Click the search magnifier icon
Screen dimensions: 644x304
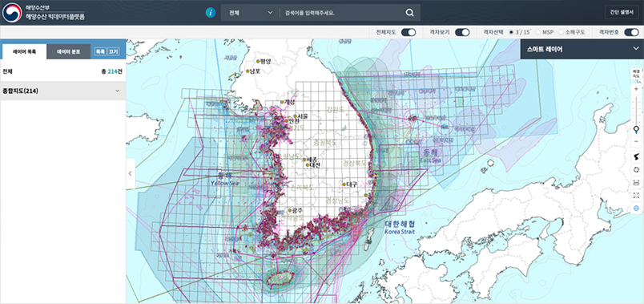click(409, 13)
